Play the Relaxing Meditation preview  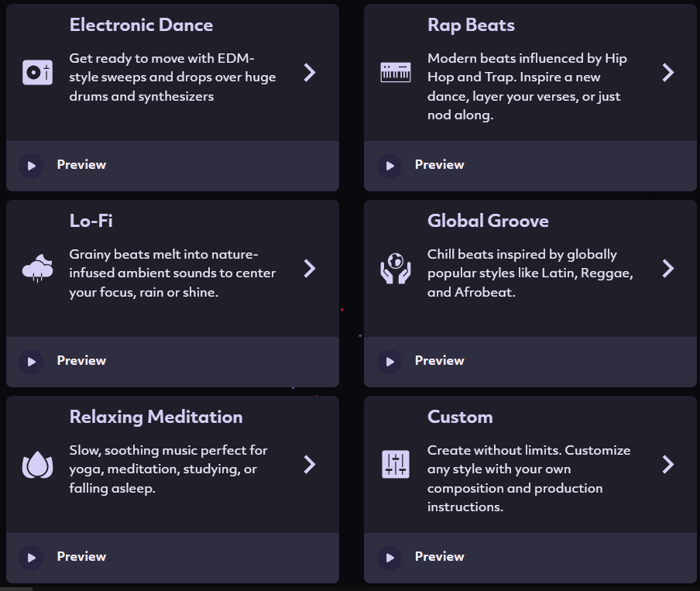click(x=31, y=558)
